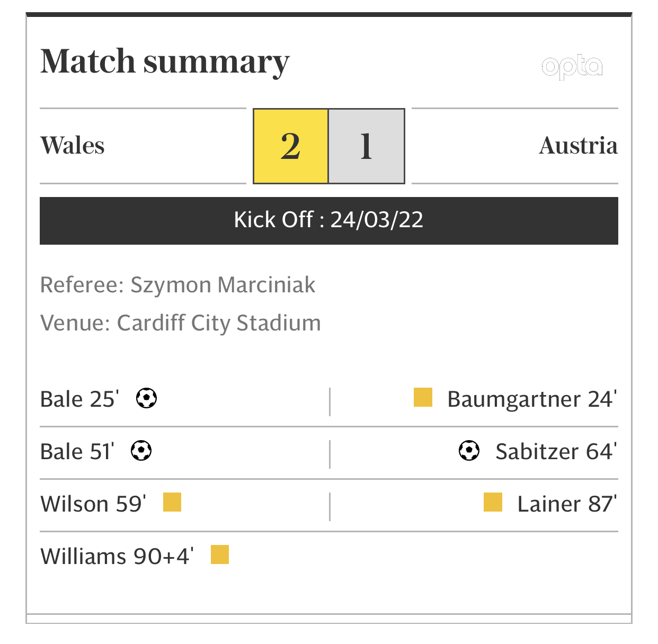Click the Wales team name

pyautogui.click(x=73, y=146)
